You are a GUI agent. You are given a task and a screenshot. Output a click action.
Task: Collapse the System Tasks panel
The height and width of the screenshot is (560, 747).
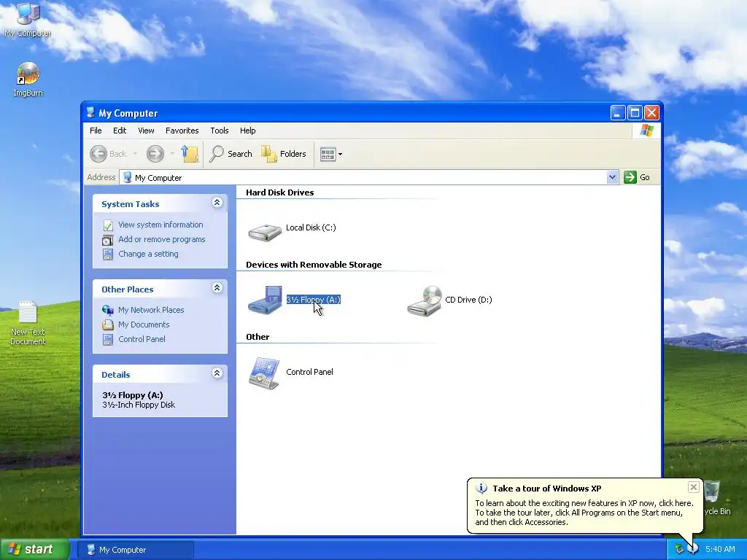[x=217, y=203]
